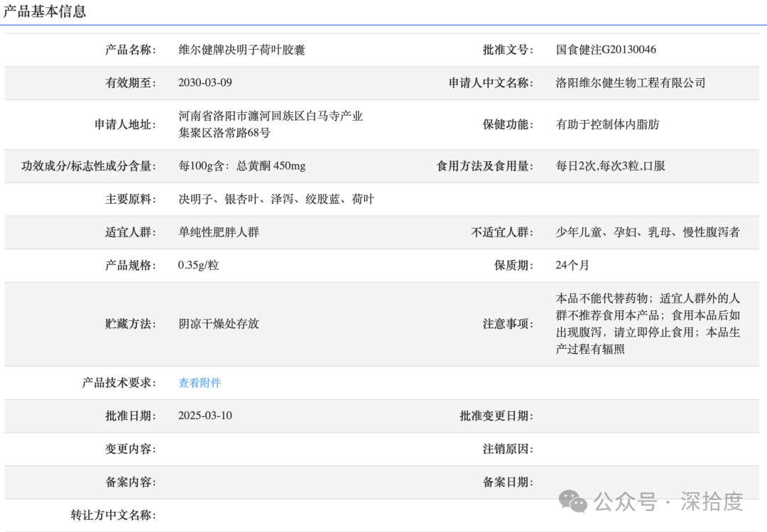
Task: Select the label 保质期:
Action: pyautogui.click(x=513, y=265)
